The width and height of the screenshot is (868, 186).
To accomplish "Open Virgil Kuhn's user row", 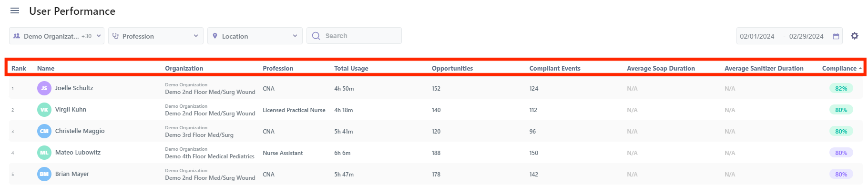I will 436,110.
